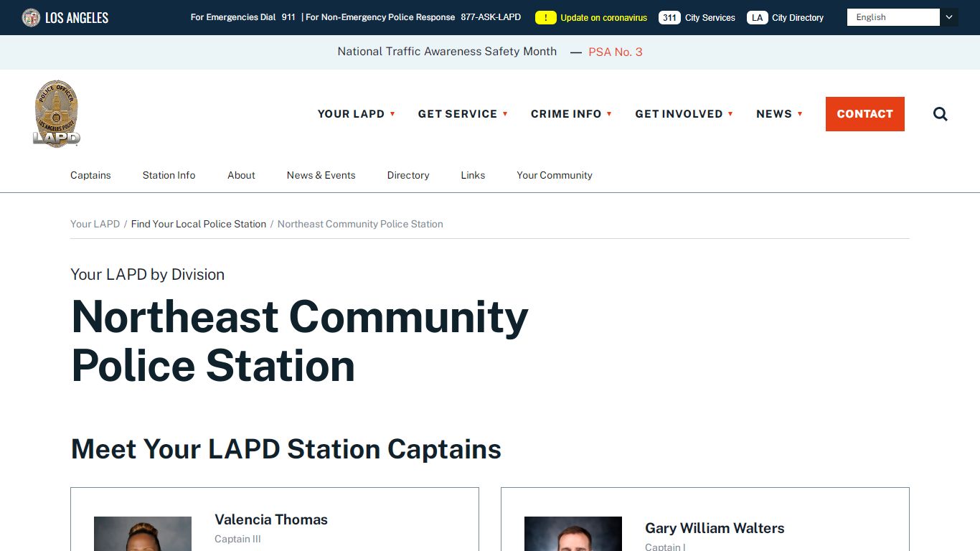Select the Valencia Thomas name
This screenshot has height=551, width=980.
pyautogui.click(x=271, y=519)
